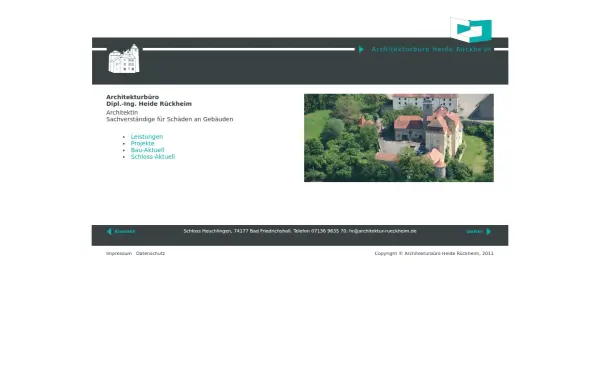The height and width of the screenshot is (375, 600).
Task: Click the left arrow icon beside Kontakt
Action: coord(109,232)
